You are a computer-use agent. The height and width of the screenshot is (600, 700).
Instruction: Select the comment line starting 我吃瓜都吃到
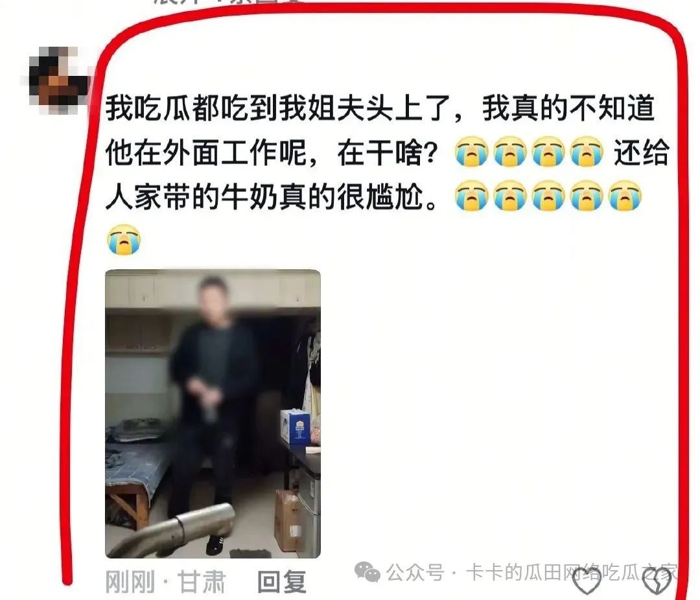(380, 108)
